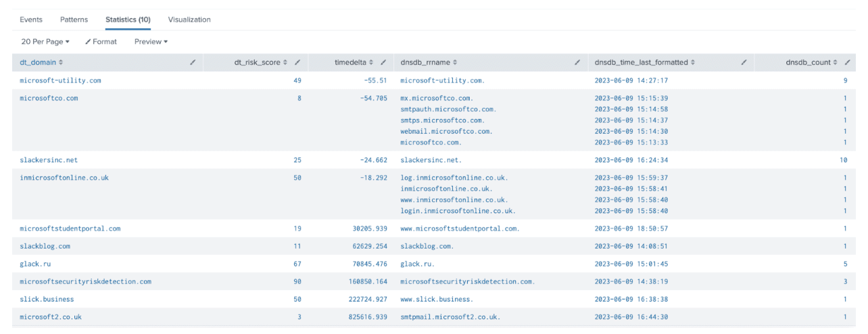
Task: Click pencil edit icon for dnsdb_time_last_formatted column
Action: click(x=744, y=62)
